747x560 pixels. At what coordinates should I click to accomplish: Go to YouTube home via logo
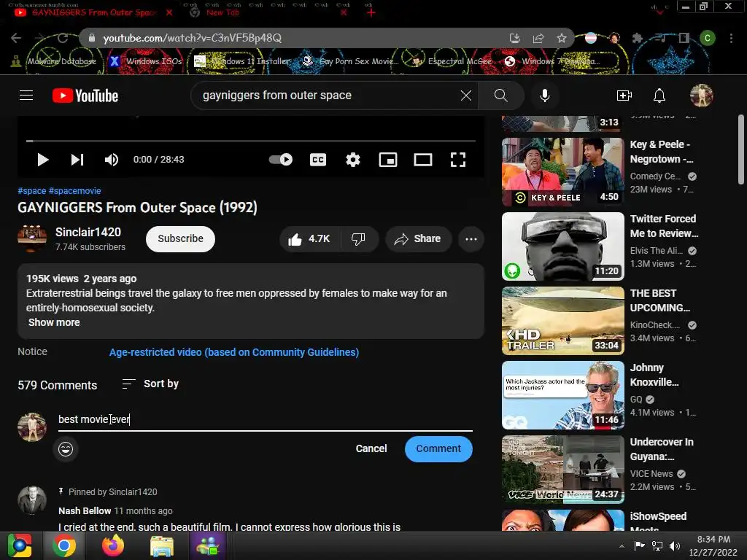[x=85, y=96]
